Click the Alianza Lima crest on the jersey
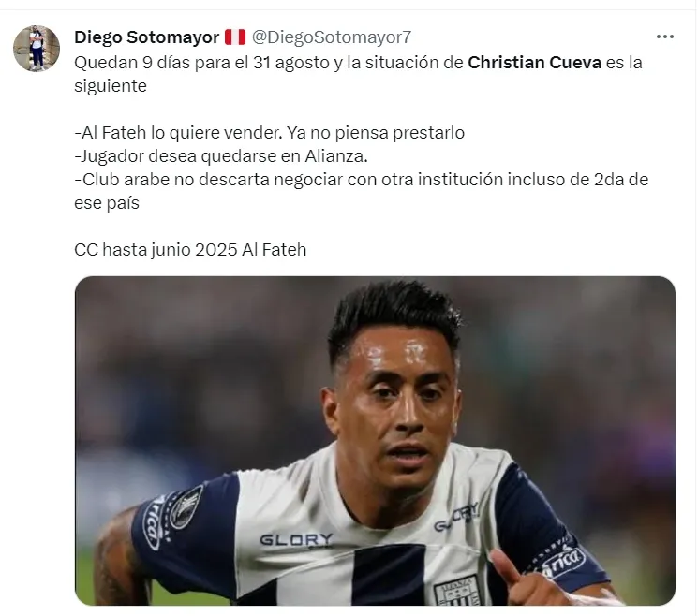Image resolution: width=698 pixels, height=616 pixels. click(x=456, y=590)
